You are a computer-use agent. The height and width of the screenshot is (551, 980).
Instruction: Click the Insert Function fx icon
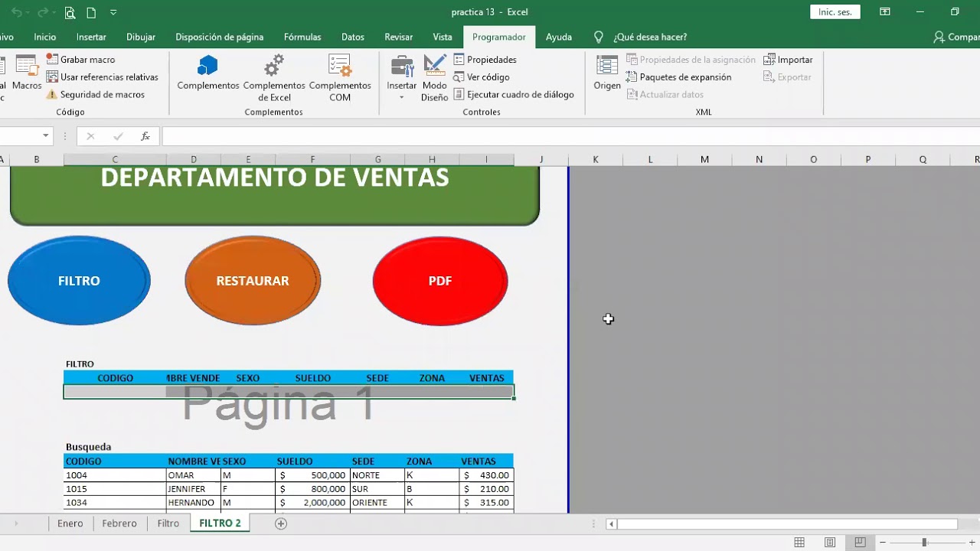(x=145, y=136)
